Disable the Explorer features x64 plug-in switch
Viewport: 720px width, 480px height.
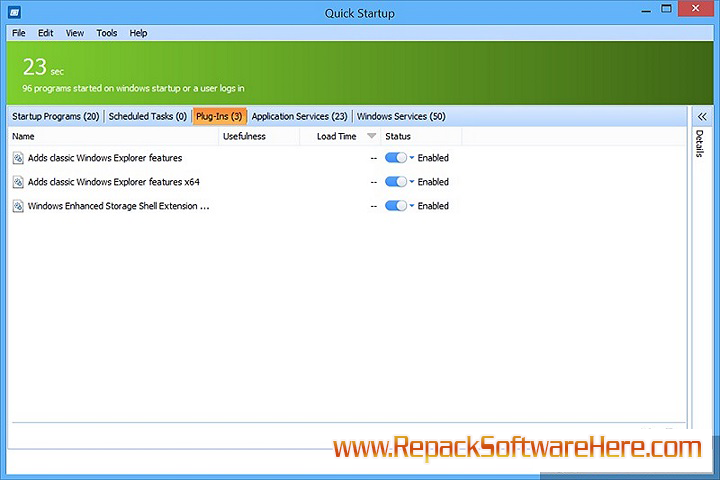pyautogui.click(x=395, y=181)
